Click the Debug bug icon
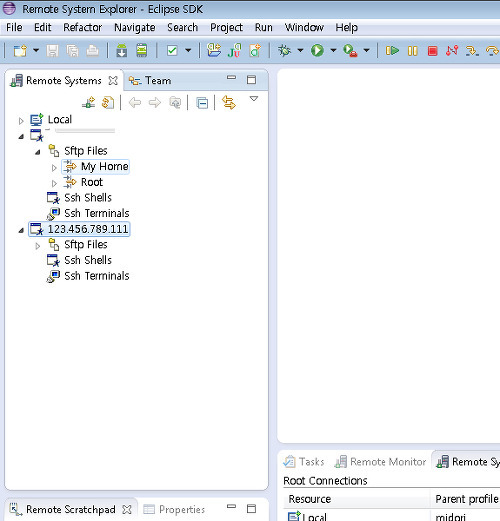Screen dimensions: 500x521 284,51
